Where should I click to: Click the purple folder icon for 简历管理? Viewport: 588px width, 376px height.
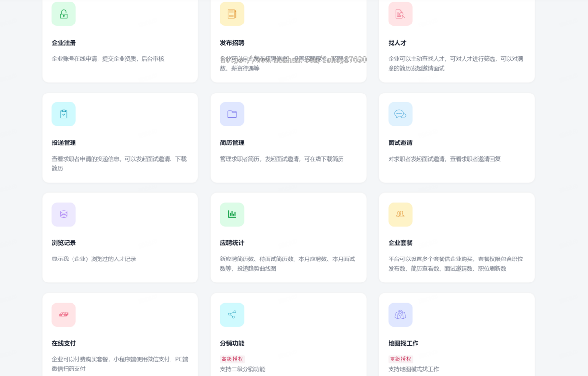pos(232,114)
